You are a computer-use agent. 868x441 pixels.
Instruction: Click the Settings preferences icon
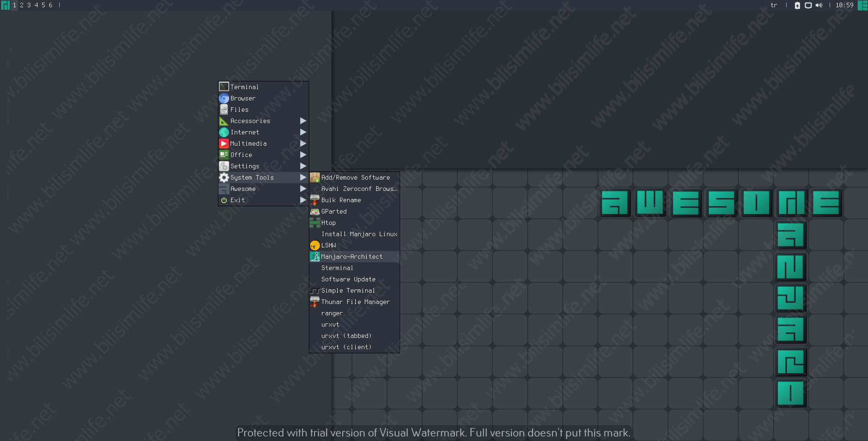pyautogui.click(x=224, y=166)
